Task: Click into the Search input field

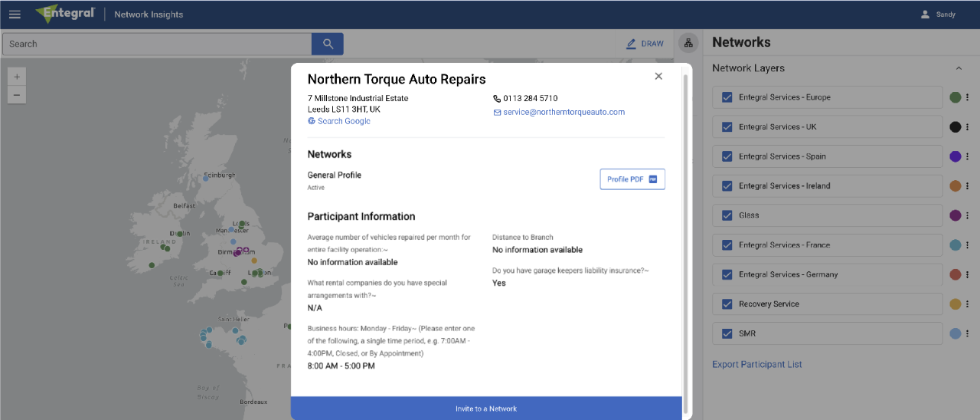Action: (x=157, y=44)
